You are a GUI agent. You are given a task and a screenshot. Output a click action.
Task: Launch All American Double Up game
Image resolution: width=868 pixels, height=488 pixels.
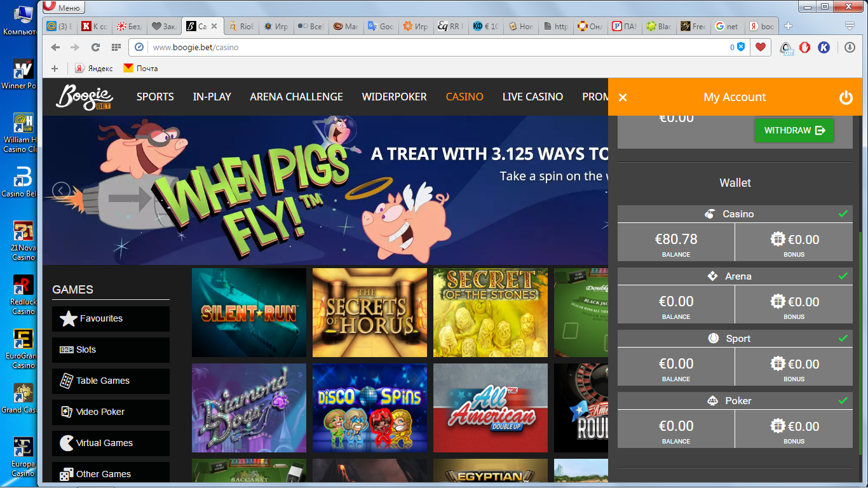(491, 408)
